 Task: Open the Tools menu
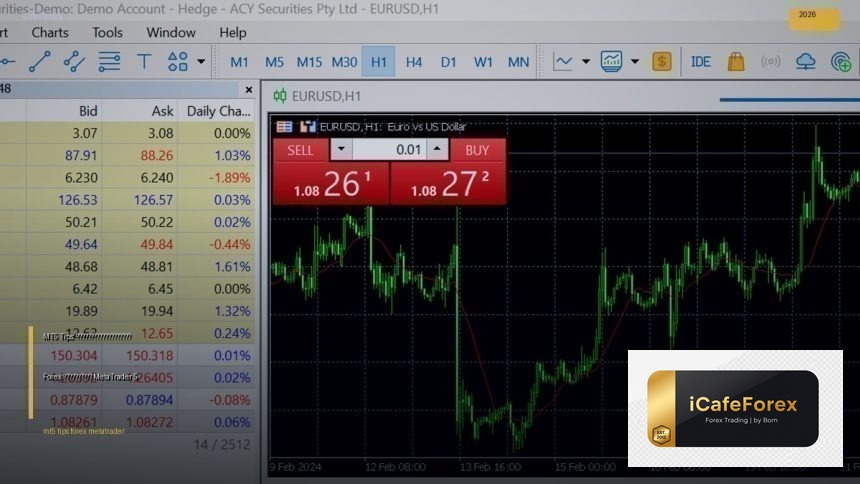tap(108, 32)
